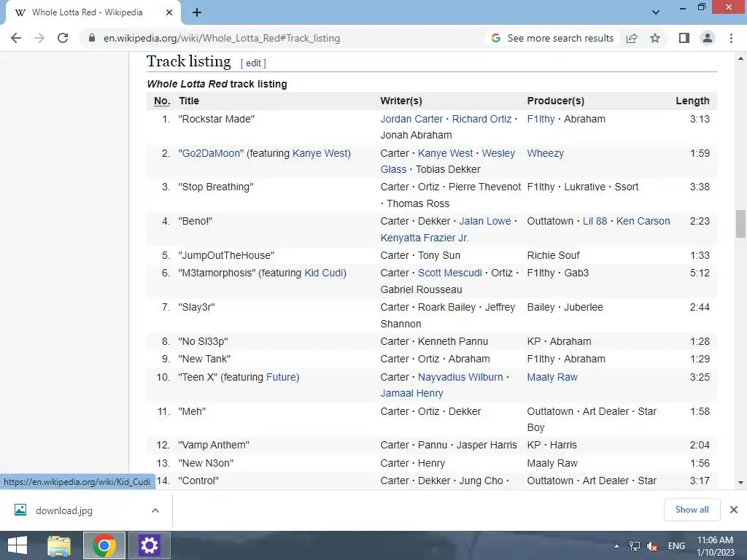Screen dimensions: 747x560
Task: Open a new browser tab
Action: [x=197, y=13]
